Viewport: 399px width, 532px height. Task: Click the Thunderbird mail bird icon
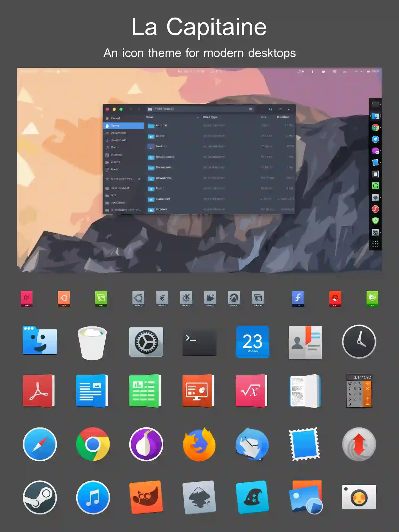point(252,444)
